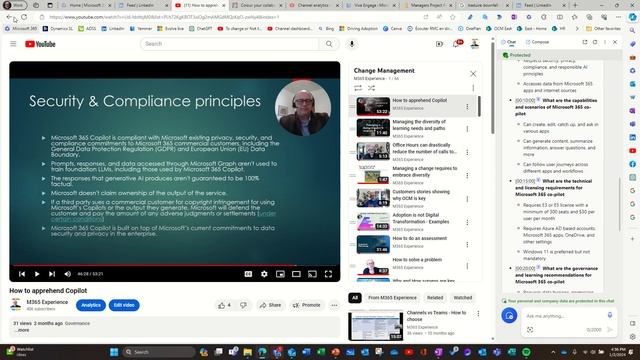The image size is (640, 360).
Task: Use microphone icon in Copilot chat input
Action: 610,315
